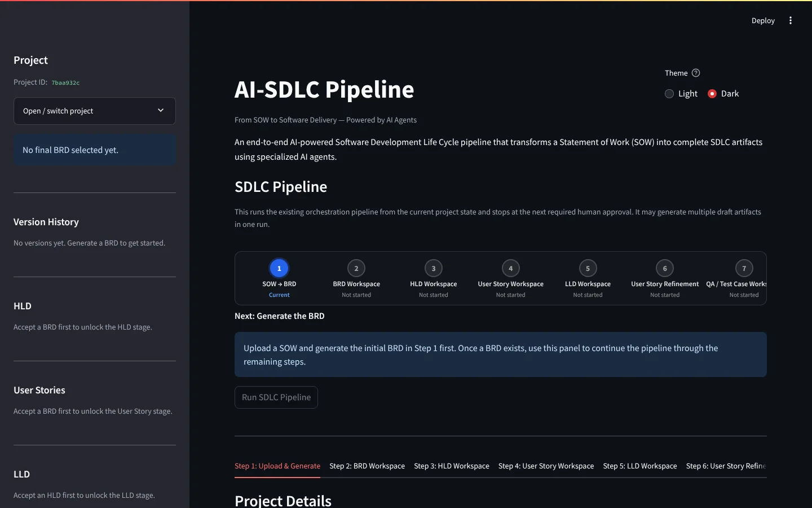Open the three-dot main menu
The image size is (812, 508).
coord(791,20)
